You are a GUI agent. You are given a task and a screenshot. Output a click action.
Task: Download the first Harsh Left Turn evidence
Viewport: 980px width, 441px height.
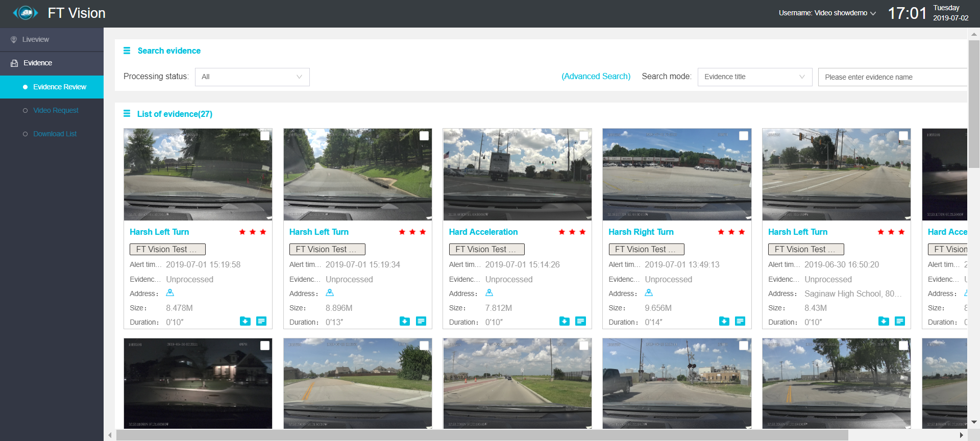245,321
